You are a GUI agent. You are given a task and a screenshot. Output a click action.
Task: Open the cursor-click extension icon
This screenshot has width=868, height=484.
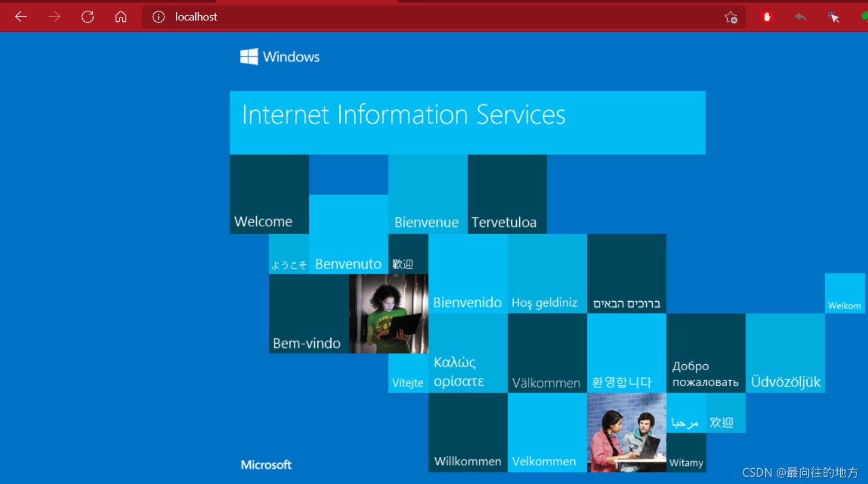point(834,17)
